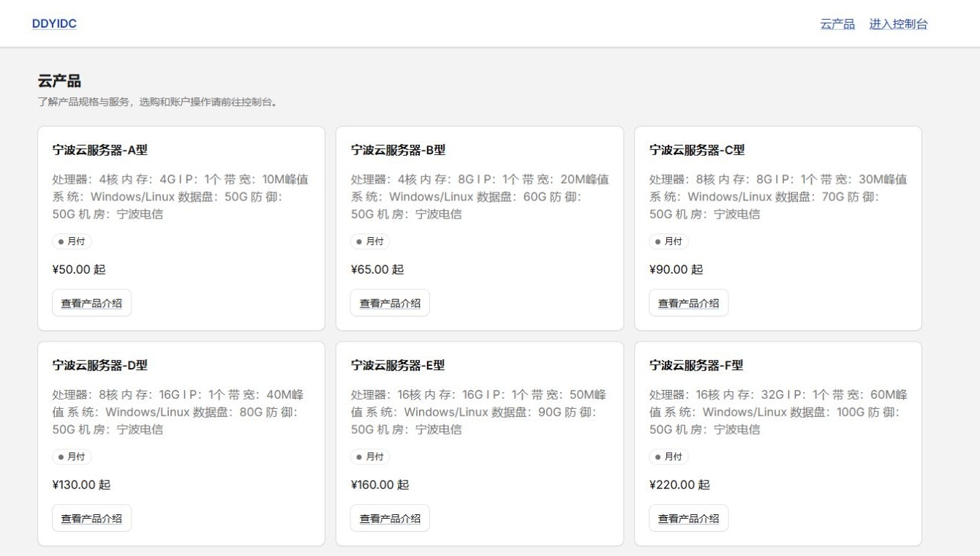Viewport: 980px width, 556px height.
Task: Click the 月付 tag on F型 card
Action: (x=668, y=457)
